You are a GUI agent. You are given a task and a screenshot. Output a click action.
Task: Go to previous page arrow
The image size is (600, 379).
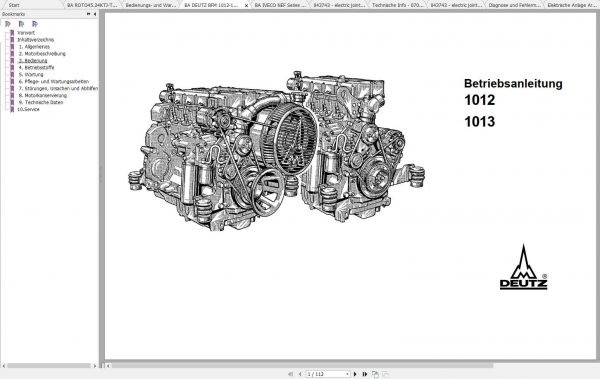click(300, 374)
